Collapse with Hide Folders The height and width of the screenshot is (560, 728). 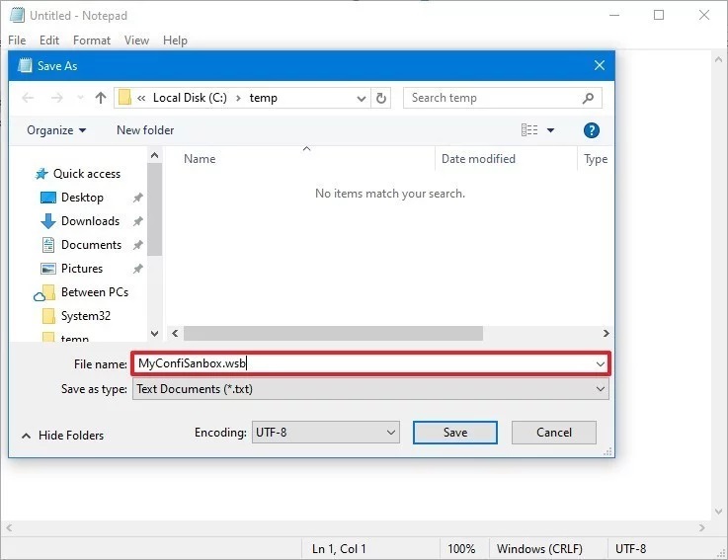click(x=62, y=436)
